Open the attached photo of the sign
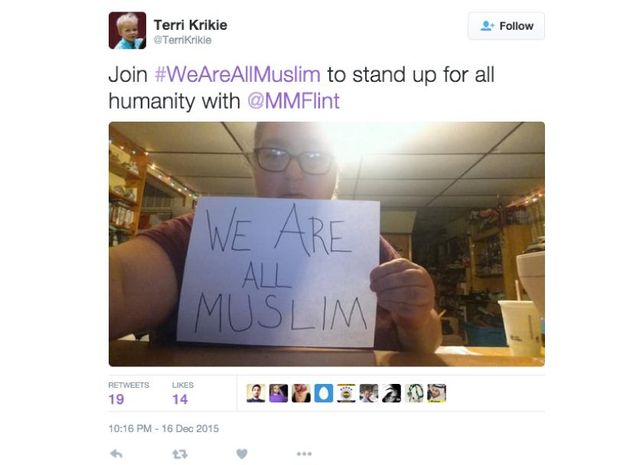Screen dimensions: 620x465 click(x=327, y=244)
